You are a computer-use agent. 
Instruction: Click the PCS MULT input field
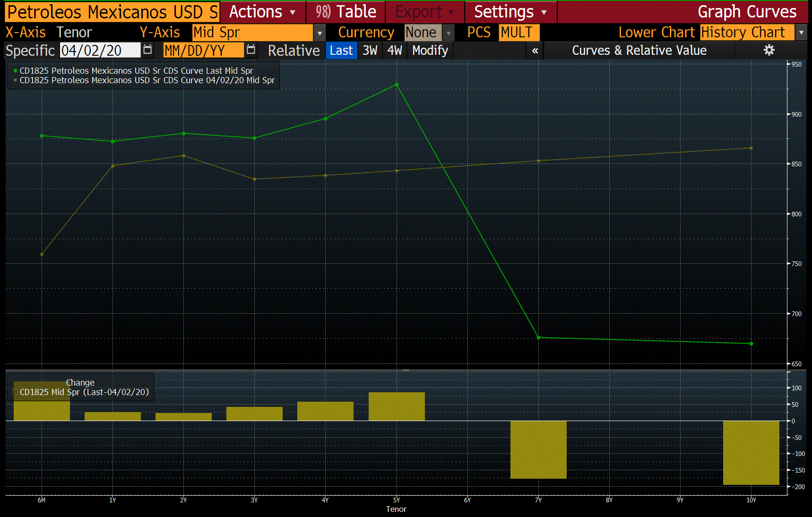pyautogui.click(x=518, y=33)
